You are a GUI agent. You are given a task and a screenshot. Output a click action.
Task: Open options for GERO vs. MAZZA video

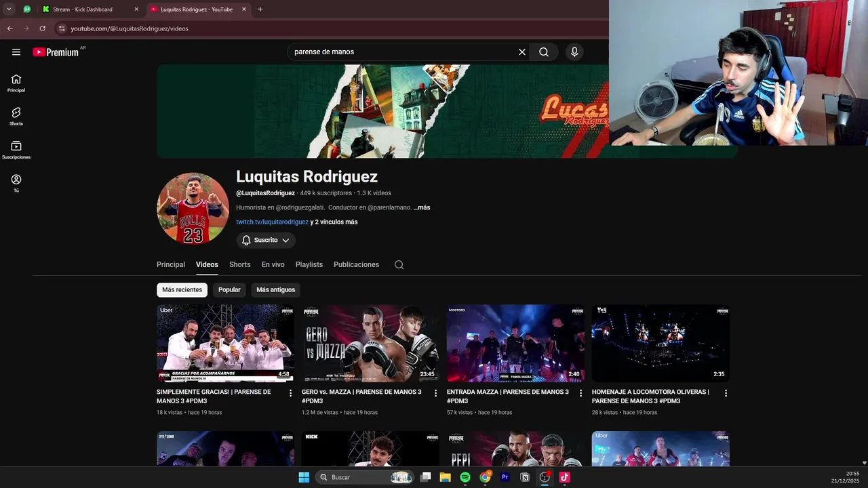coord(435,393)
